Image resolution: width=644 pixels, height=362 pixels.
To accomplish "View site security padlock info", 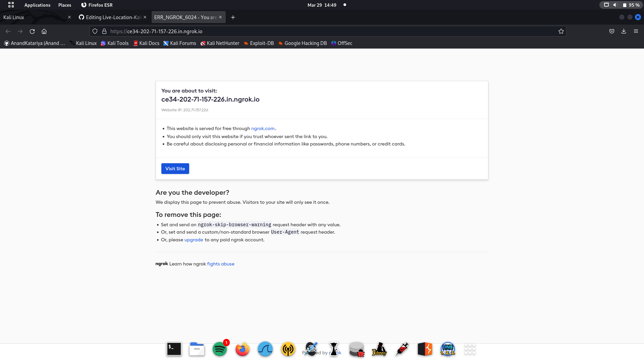I will pos(104,31).
